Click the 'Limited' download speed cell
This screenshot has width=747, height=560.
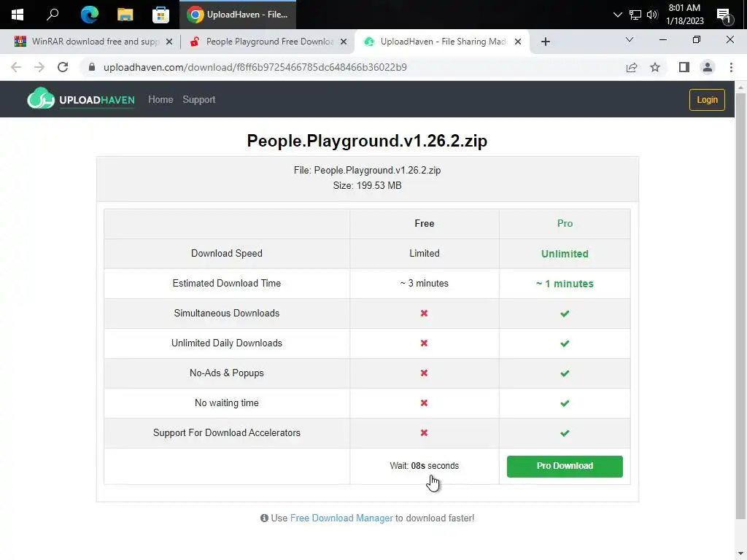(x=424, y=253)
